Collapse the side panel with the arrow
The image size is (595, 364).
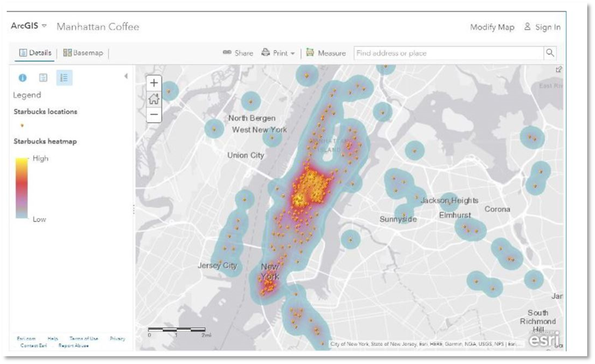(x=127, y=75)
